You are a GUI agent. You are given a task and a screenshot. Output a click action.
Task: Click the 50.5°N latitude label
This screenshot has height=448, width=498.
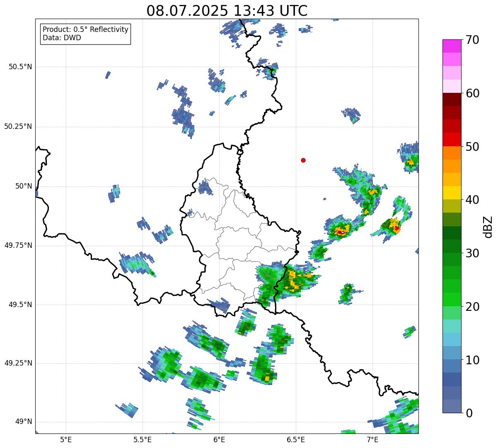pyautogui.click(x=20, y=67)
